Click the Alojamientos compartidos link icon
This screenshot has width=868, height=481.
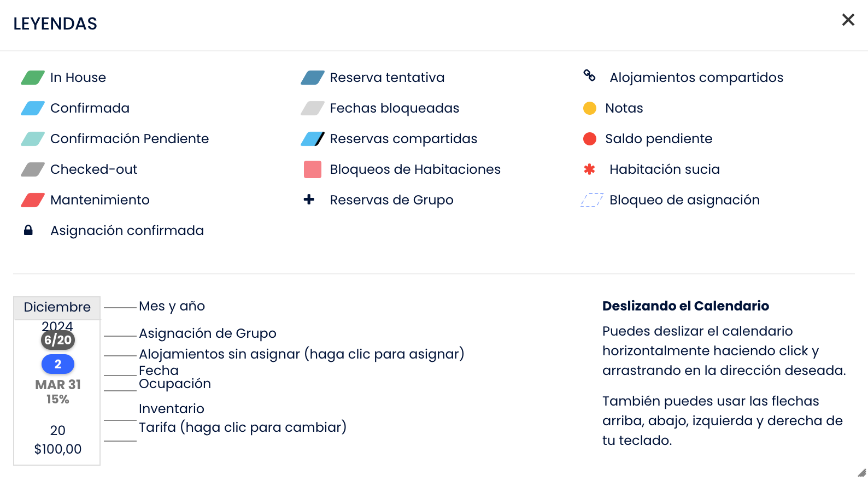[x=589, y=75]
